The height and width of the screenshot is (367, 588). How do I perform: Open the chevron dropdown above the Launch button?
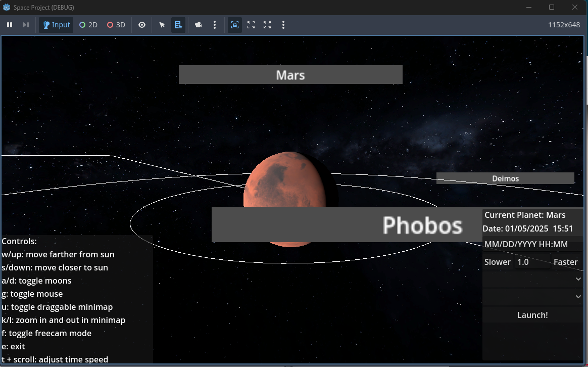577,297
